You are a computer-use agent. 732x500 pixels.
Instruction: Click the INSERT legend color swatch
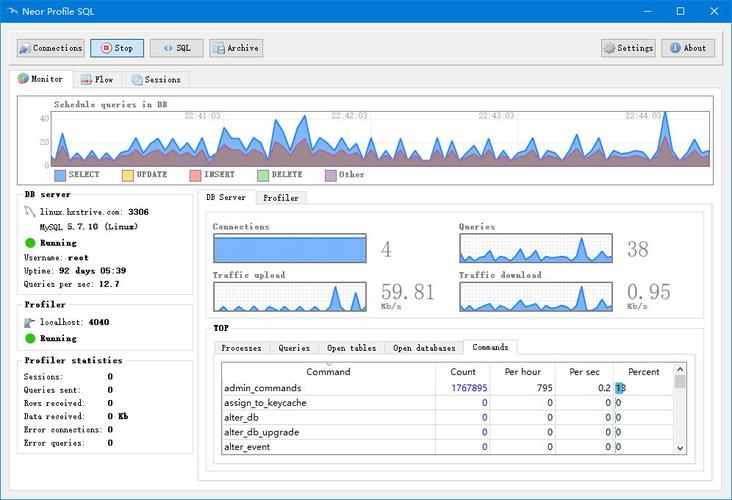196,175
